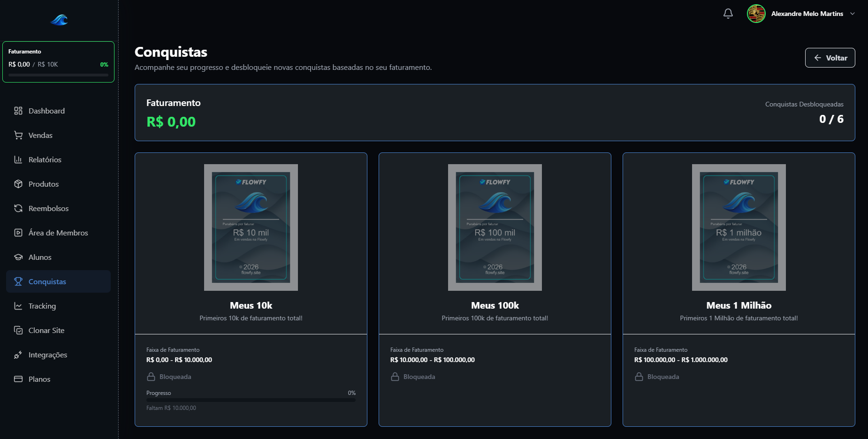This screenshot has width=868, height=439.
Task: Click the lock icon on Meus 1 Milhão card
Action: (x=639, y=377)
